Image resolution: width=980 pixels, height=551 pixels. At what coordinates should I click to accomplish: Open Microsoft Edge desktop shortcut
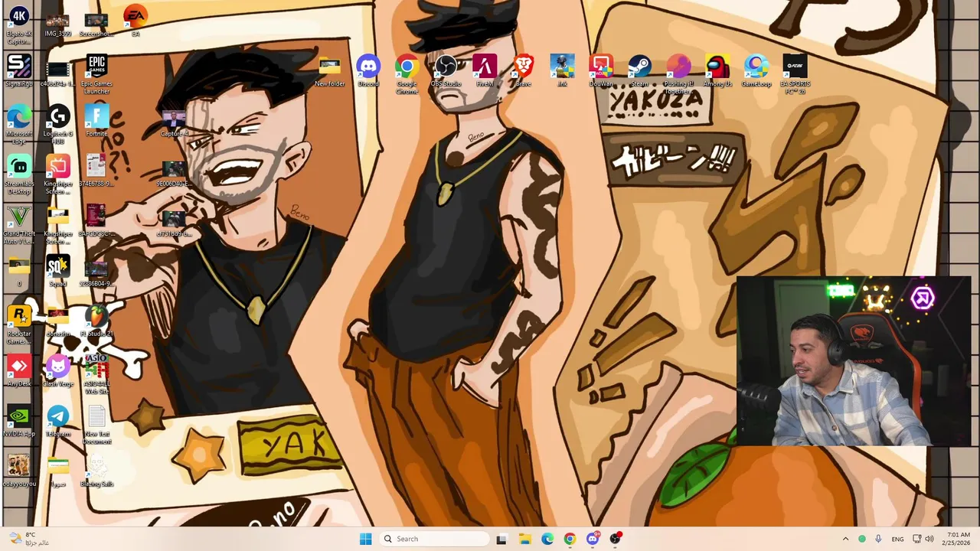point(19,124)
